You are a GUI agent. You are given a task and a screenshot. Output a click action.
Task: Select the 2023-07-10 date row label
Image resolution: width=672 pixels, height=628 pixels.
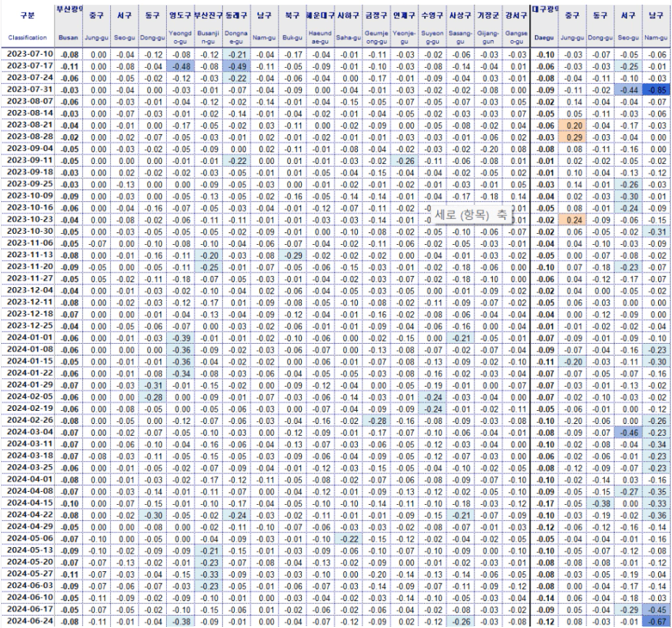[30, 54]
